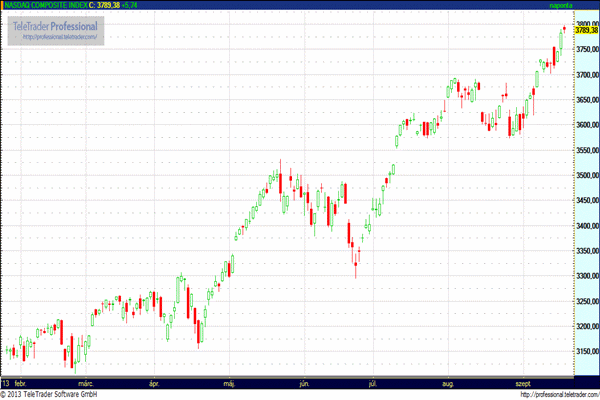This screenshot has width=600, height=400.
Task: Click the 'júl.' month label on time axis
Action: (373, 383)
